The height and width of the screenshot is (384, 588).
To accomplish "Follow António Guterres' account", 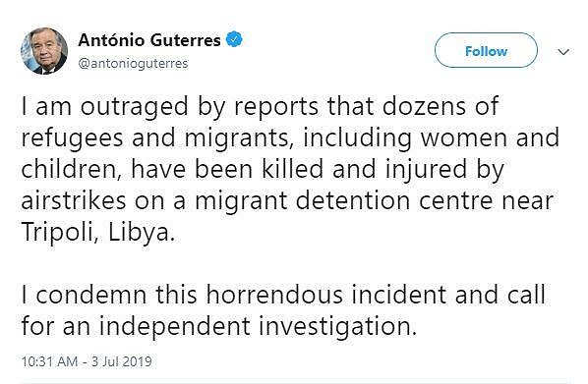I will (486, 50).
